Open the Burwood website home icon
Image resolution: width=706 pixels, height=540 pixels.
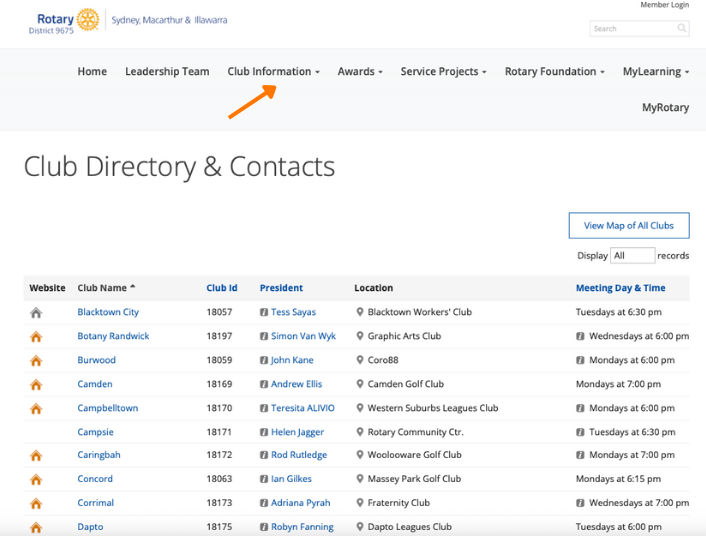(36, 360)
